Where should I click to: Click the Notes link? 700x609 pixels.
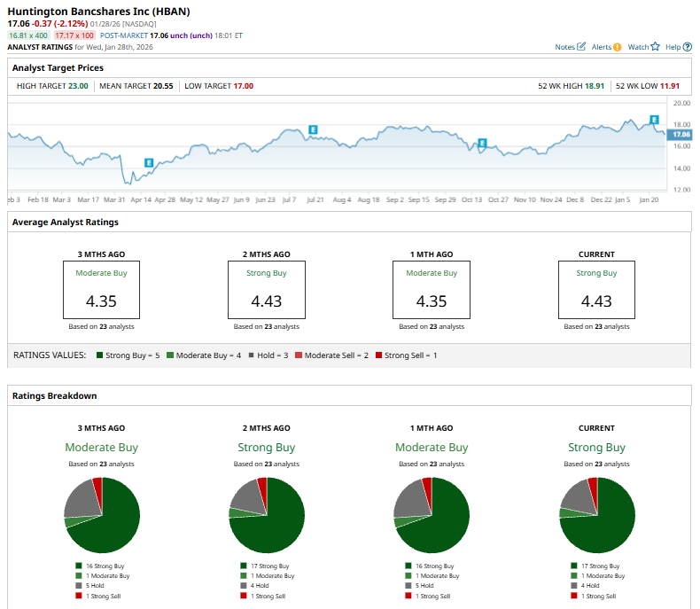pyautogui.click(x=564, y=47)
